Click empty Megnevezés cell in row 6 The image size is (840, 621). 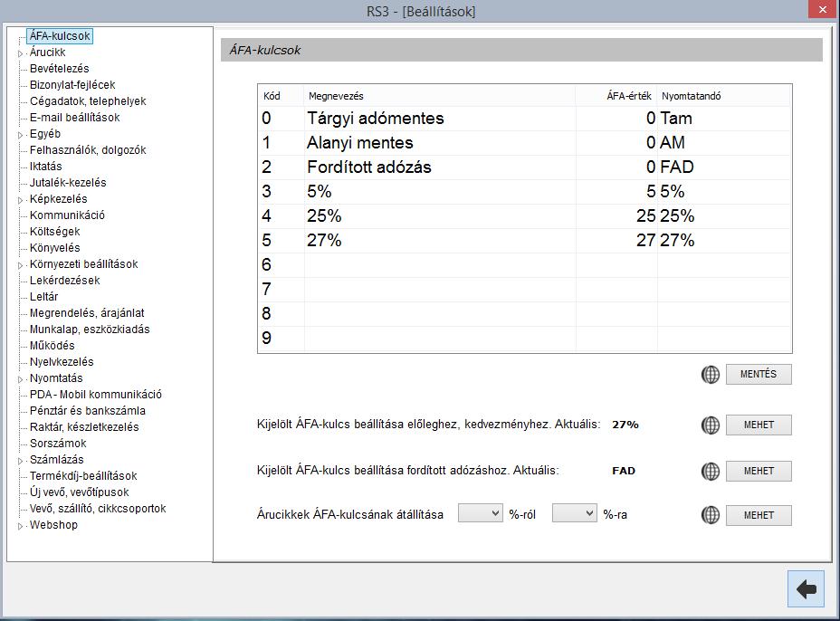[x=440, y=264]
